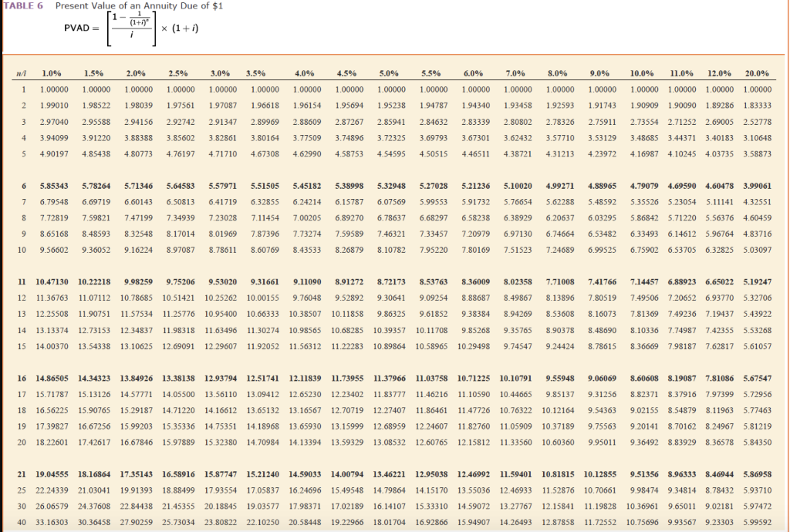Select the 10.0% column header
The image size is (790, 532).
tap(642, 73)
